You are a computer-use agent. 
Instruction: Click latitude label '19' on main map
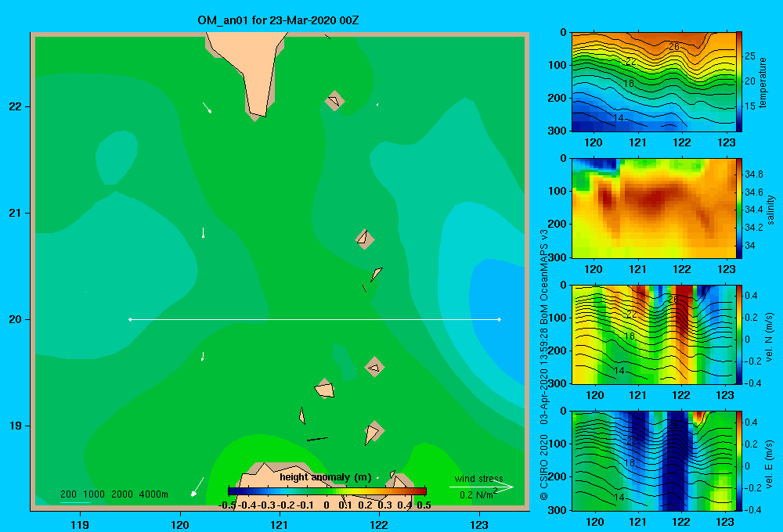click(16, 426)
